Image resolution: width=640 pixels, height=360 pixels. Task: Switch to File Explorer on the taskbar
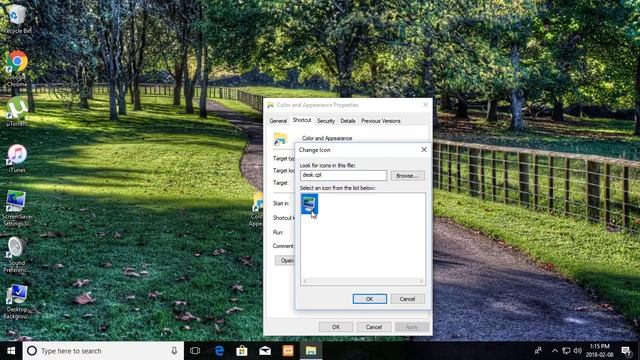pos(311,351)
